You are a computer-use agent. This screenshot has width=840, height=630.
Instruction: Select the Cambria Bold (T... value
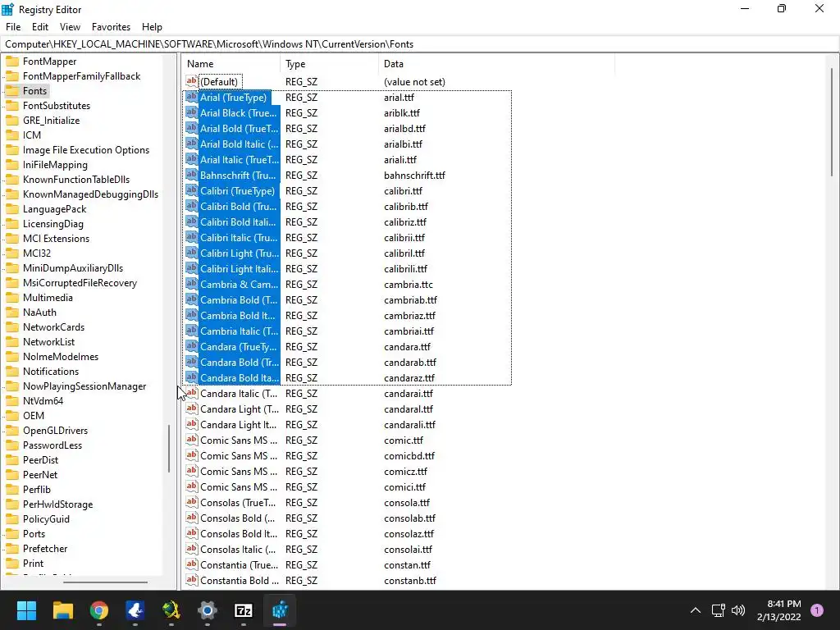click(x=239, y=300)
